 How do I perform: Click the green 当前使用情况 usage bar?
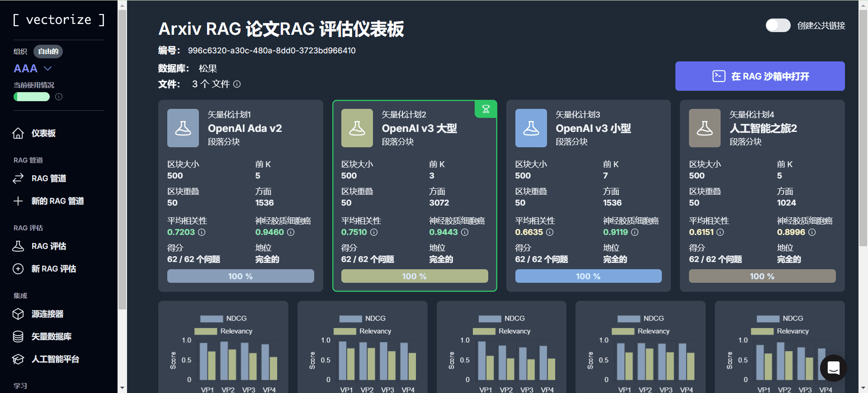[32, 97]
